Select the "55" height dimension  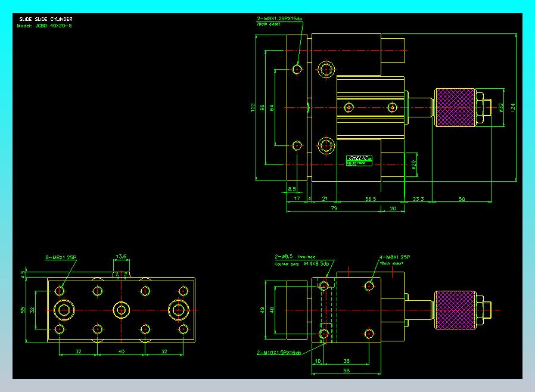click(23, 310)
